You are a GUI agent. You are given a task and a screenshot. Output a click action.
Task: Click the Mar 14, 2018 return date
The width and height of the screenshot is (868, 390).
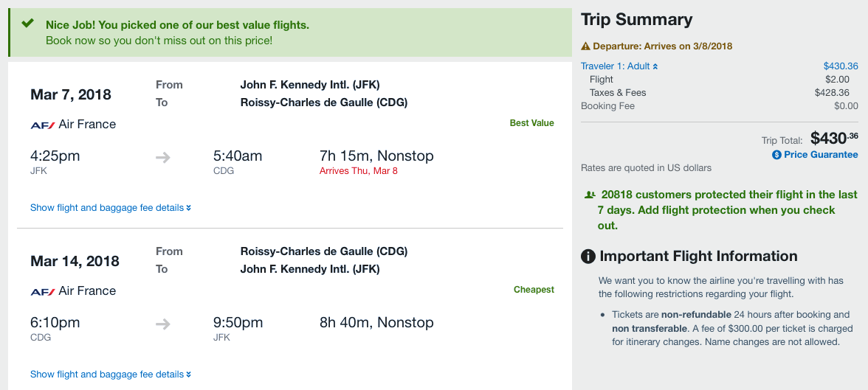75,261
